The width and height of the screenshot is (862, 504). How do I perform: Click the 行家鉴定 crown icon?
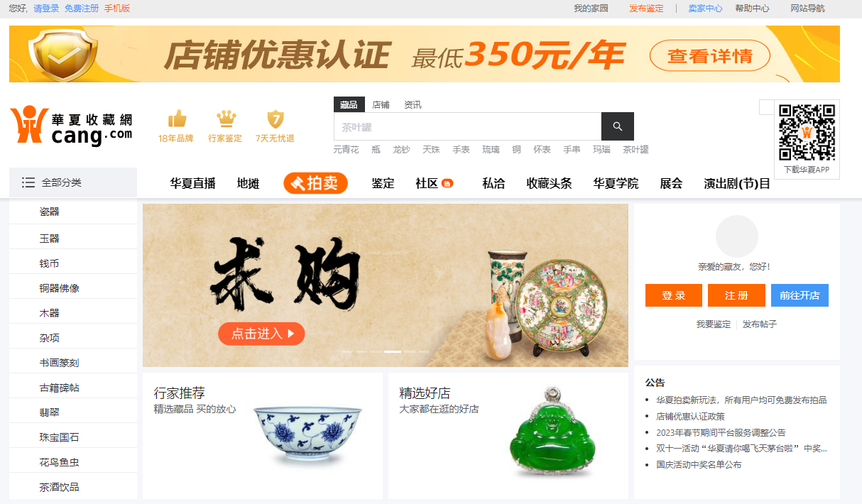tap(226, 119)
